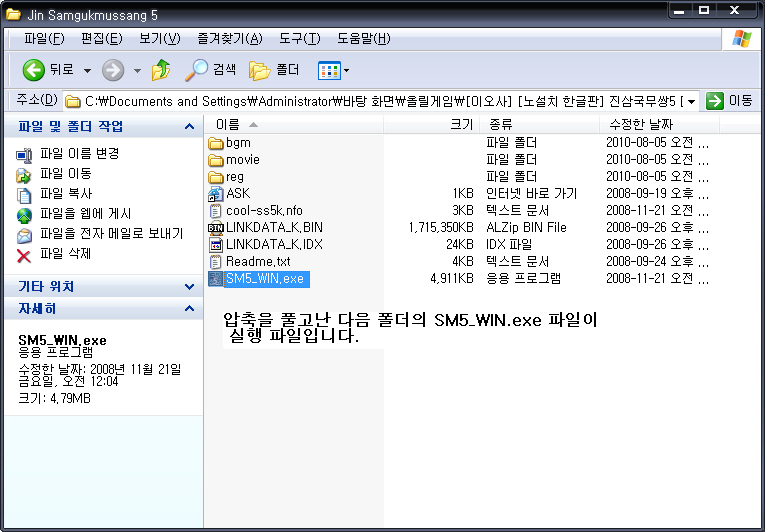
Task: Sort by 크기 size column header
Action: (x=432, y=124)
